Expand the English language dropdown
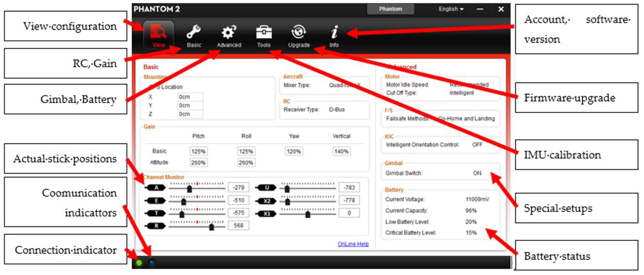 click(x=451, y=9)
